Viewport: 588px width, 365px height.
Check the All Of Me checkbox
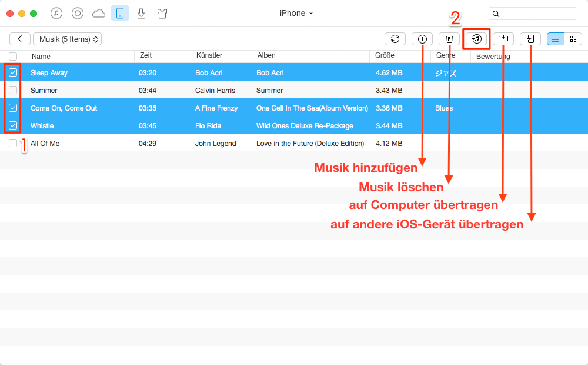coord(13,143)
